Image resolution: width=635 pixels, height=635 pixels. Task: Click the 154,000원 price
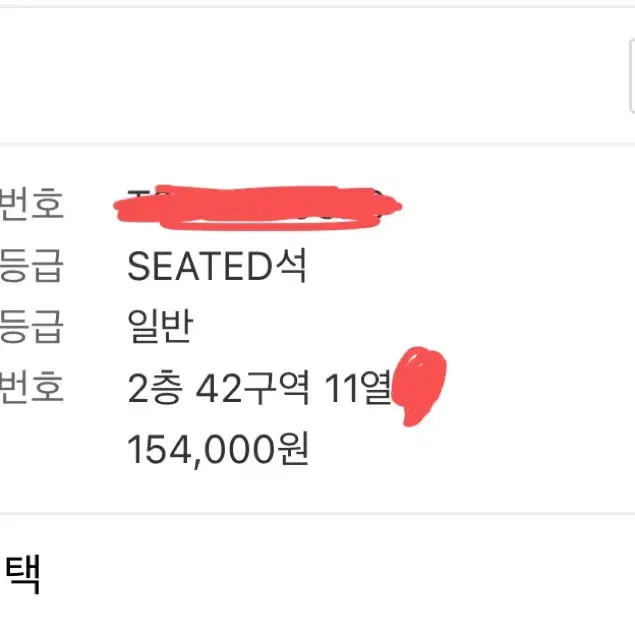coord(217,450)
